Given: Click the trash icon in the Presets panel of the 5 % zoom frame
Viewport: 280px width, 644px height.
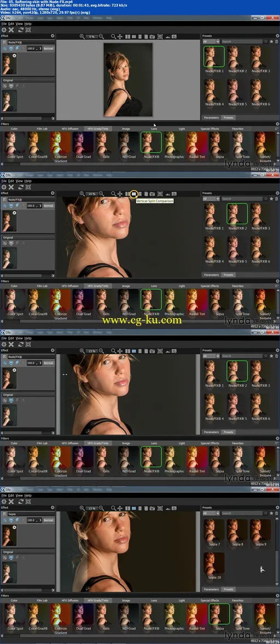Looking at the screenshot, I should 276,42.
